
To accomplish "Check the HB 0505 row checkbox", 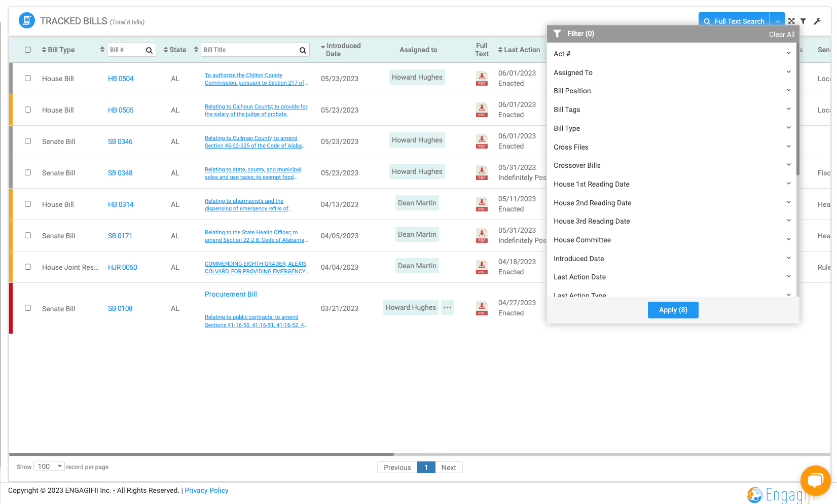I will click(28, 110).
